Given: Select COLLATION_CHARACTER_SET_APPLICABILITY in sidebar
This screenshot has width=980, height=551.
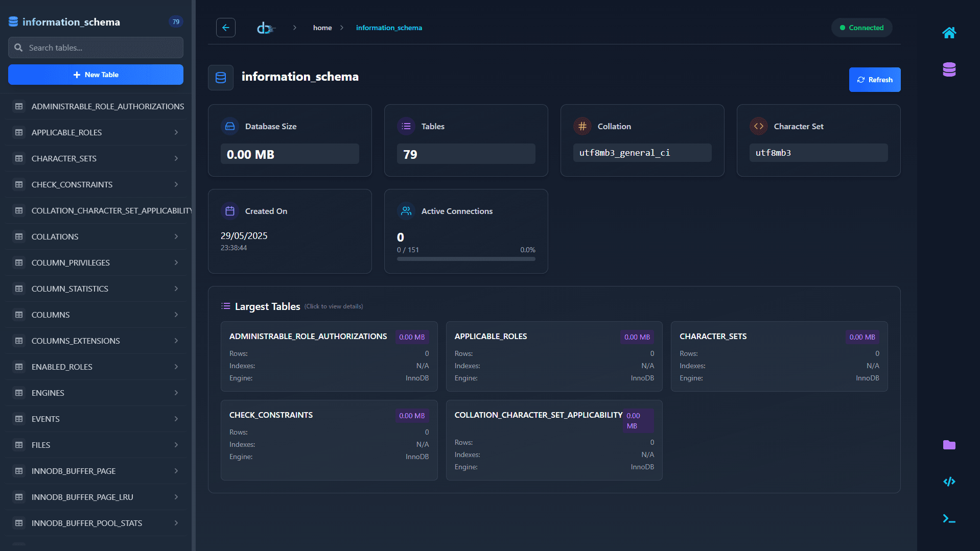Looking at the screenshot, I should (97, 210).
